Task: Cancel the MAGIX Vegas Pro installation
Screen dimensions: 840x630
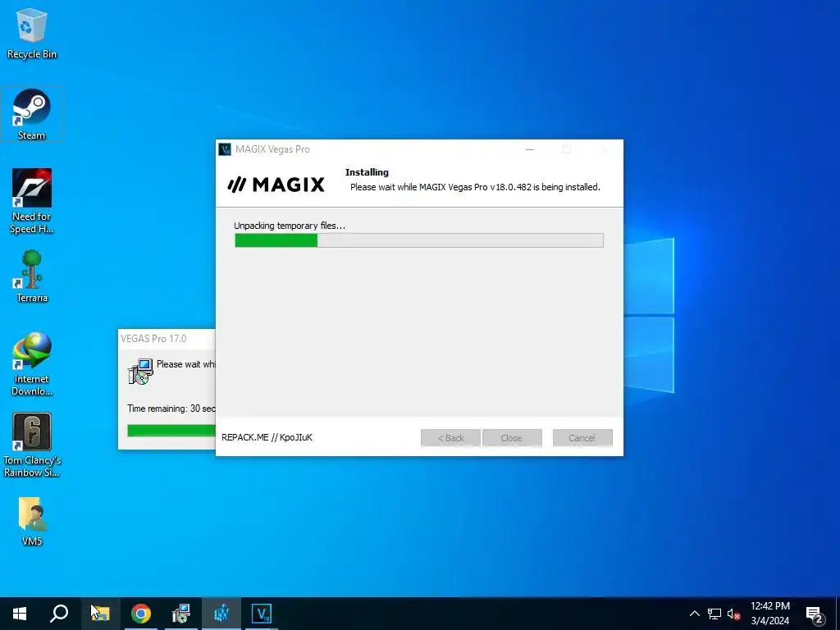Action: click(x=582, y=438)
